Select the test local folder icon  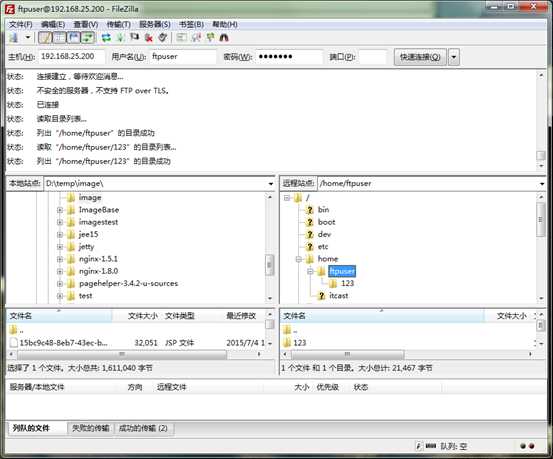pyautogui.click(x=71, y=296)
